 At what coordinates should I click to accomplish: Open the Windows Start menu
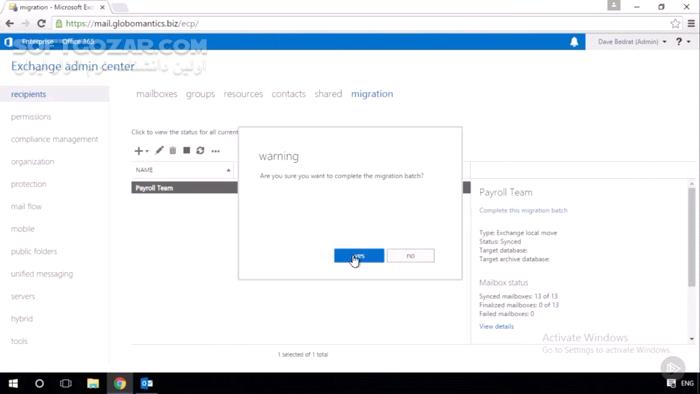pos(13,383)
